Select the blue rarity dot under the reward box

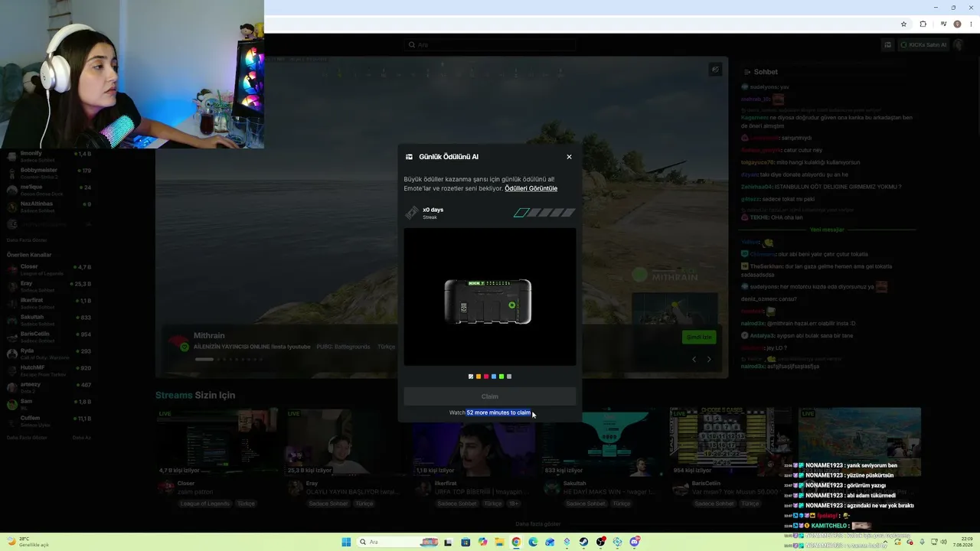tap(494, 377)
